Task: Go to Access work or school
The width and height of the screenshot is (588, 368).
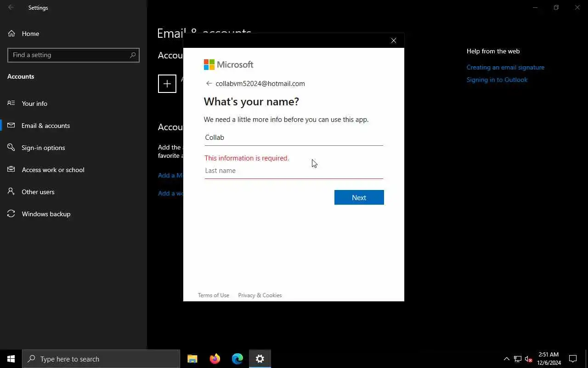Action: tap(73, 170)
